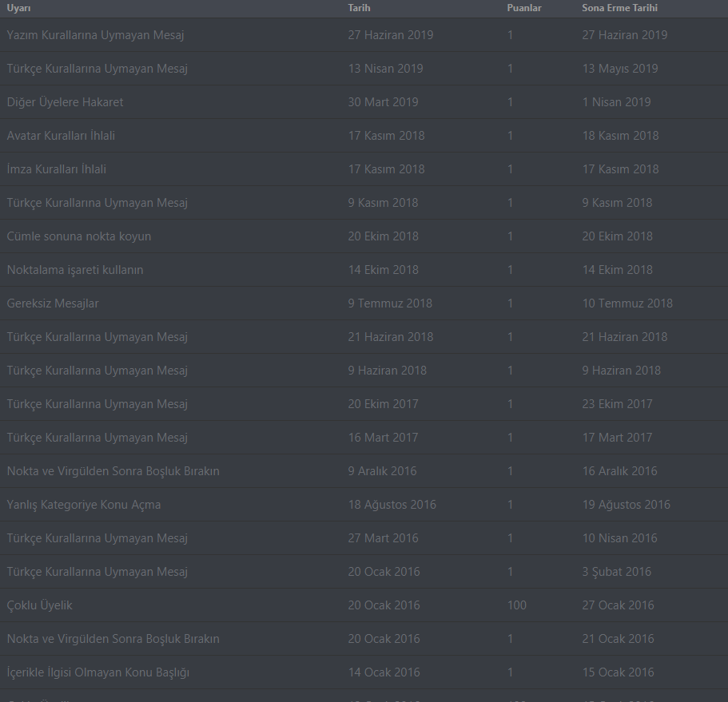Click the expiry date 16 Aralık 2016
The width and height of the screenshot is (728, 702).
tap(620, 471)
